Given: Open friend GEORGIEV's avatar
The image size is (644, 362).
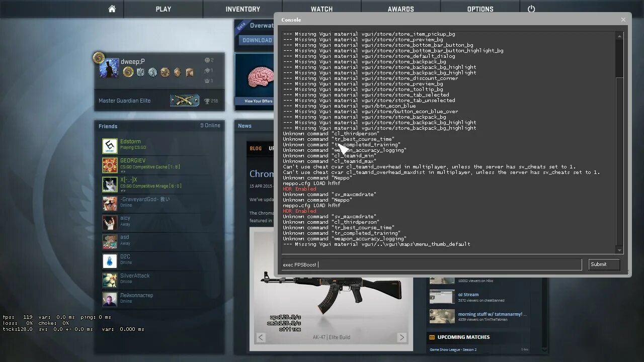Looking at the screenshot, I should click(110, 165).
